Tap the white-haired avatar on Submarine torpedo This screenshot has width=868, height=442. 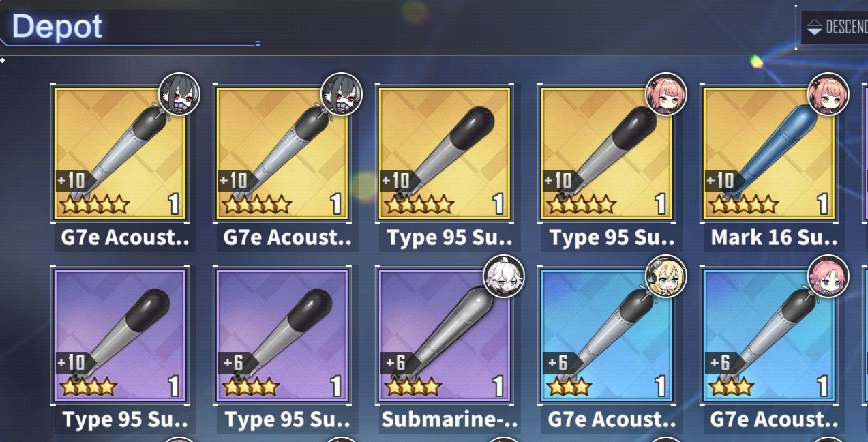[x=504, y=277]
